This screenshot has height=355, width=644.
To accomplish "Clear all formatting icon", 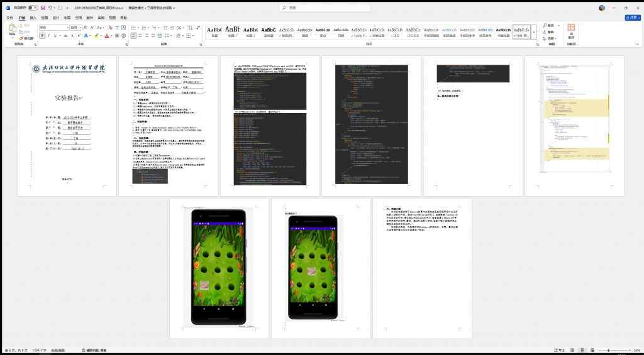I will pos(111,28).
